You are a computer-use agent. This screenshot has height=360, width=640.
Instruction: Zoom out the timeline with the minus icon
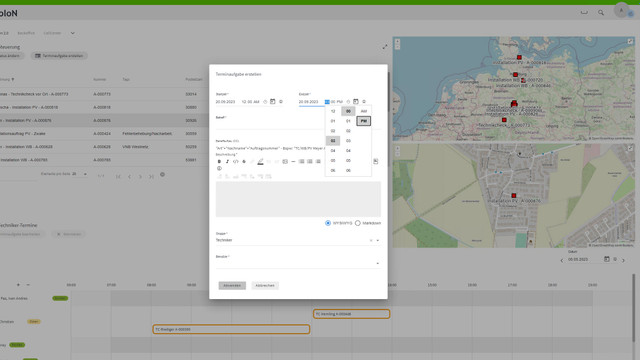(28, 285)
